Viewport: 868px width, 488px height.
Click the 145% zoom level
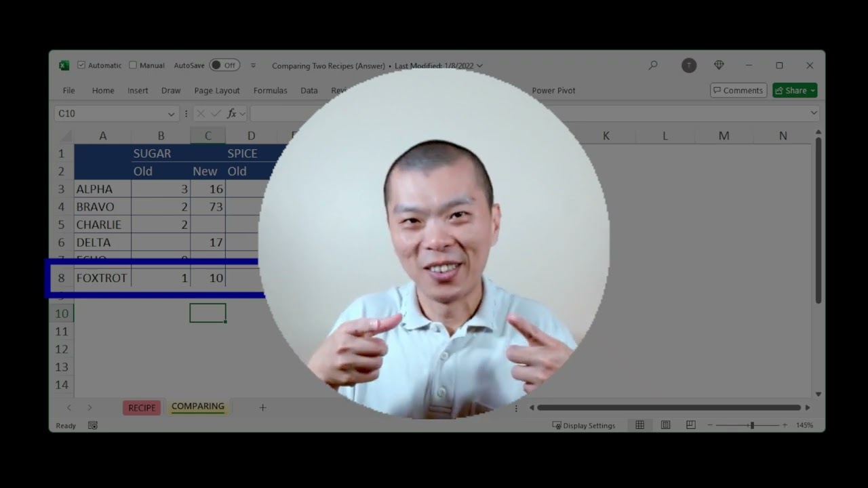pyautogui.click(x=804, y=425)
